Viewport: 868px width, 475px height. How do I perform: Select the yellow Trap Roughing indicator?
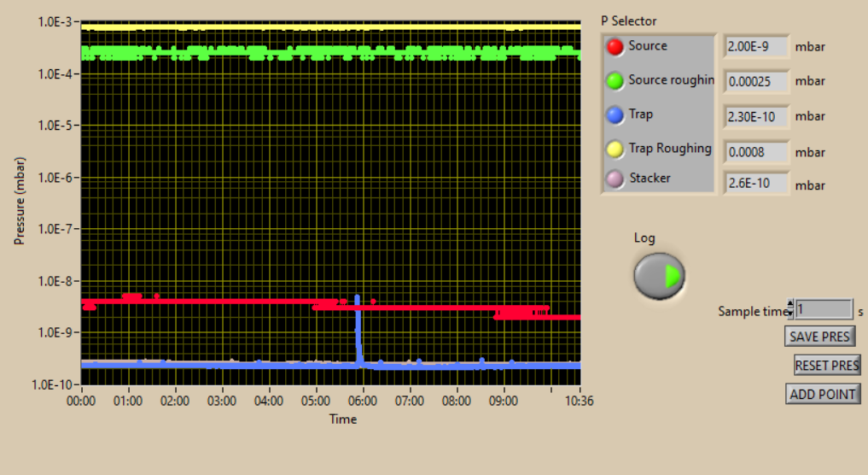(x=615, y=150)
